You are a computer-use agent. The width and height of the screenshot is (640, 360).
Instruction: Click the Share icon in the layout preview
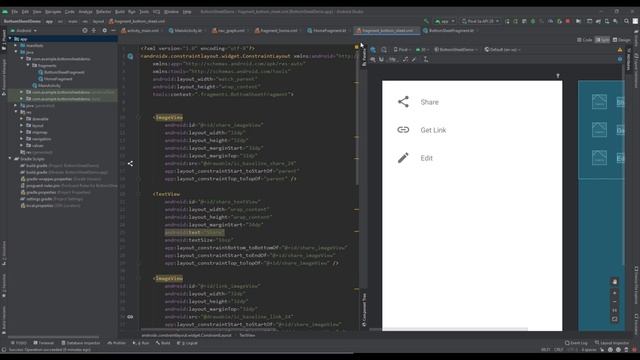tap(403, 102)
